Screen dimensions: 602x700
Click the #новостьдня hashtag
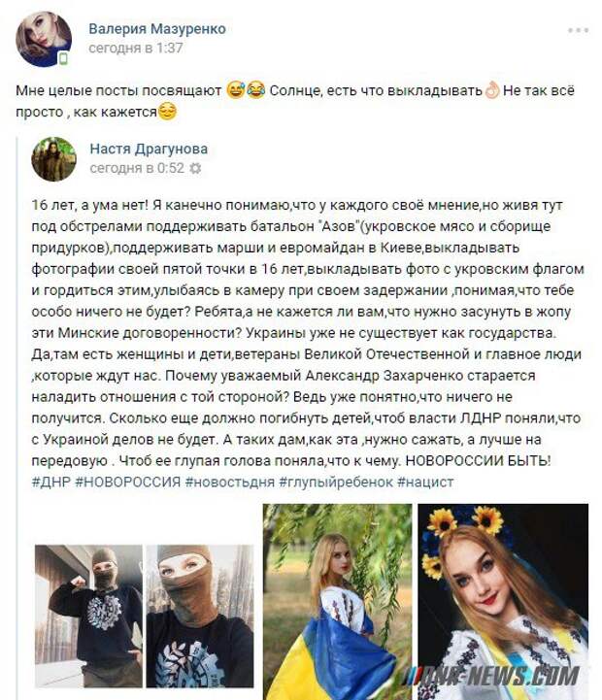pos(230,483)
